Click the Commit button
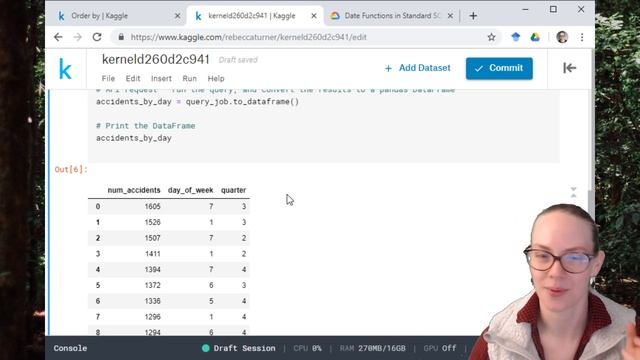 (499, 68)
